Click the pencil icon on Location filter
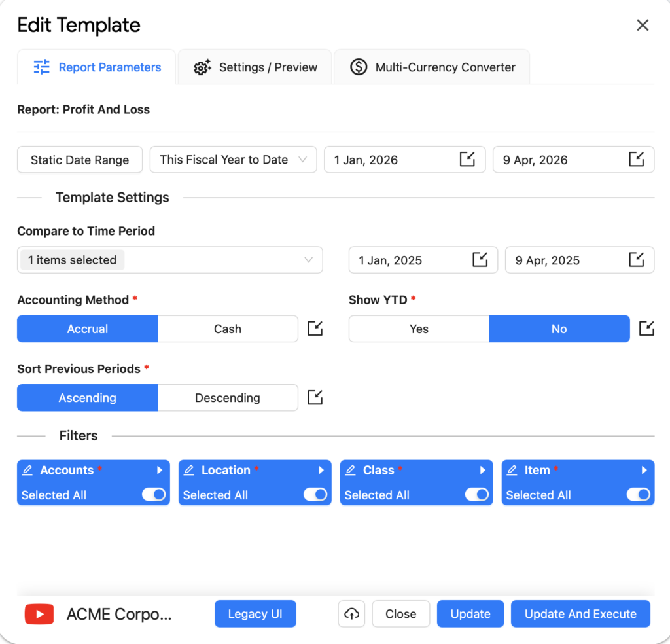Viewport: 670px width, 644px height. 189,471
